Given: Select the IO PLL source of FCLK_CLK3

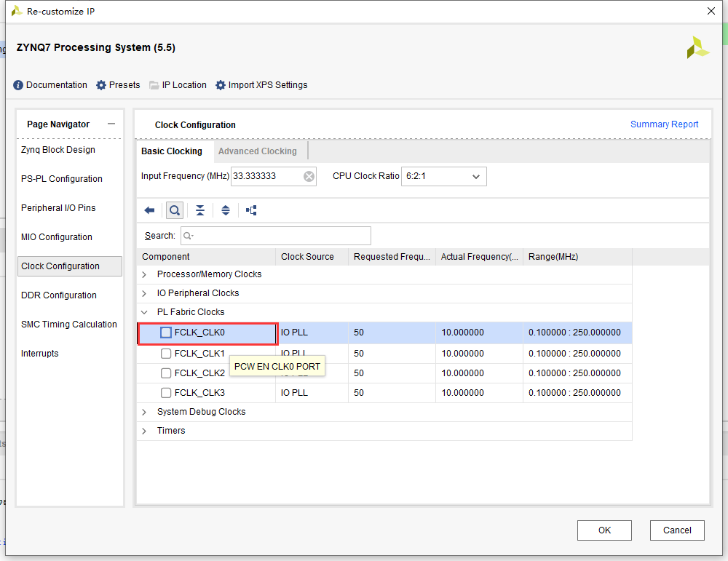Looking at the screenshot, I should pos(312,393).
